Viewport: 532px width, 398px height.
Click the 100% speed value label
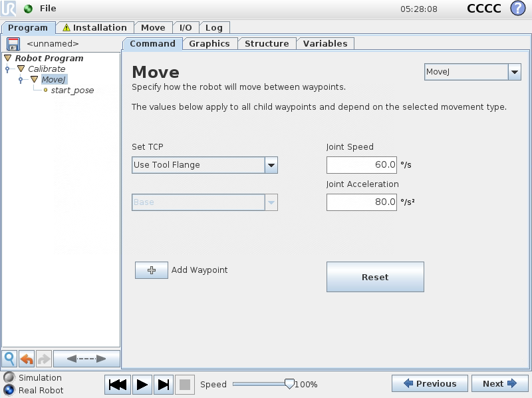[307, 385]
